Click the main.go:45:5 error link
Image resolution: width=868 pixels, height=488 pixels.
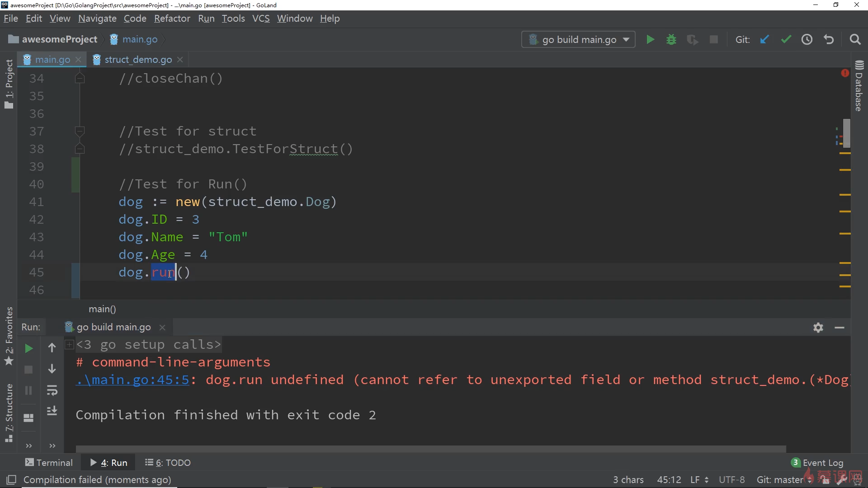pos(133,380)
